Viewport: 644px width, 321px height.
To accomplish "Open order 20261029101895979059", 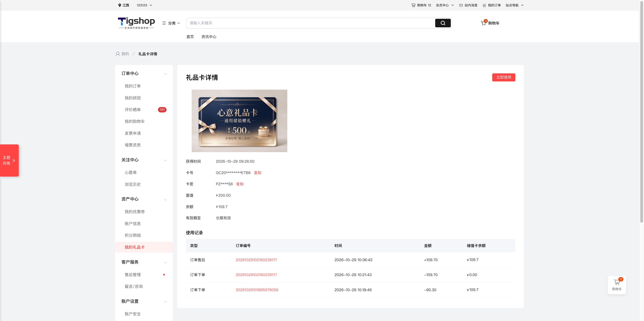I will 257,290.
